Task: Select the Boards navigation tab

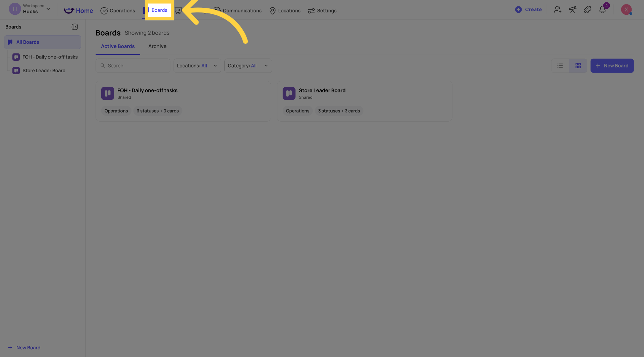Action: pyautogui.click(x=159, y=10)
